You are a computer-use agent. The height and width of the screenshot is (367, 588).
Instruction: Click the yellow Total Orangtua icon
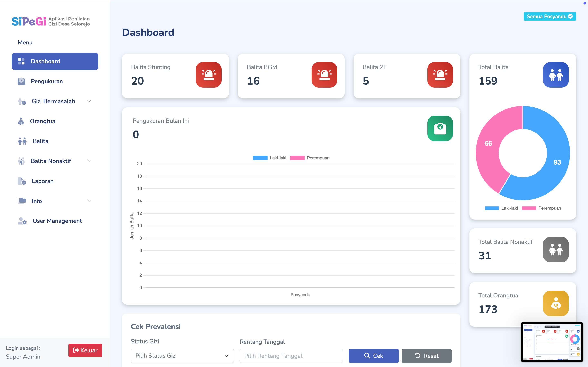556,303
